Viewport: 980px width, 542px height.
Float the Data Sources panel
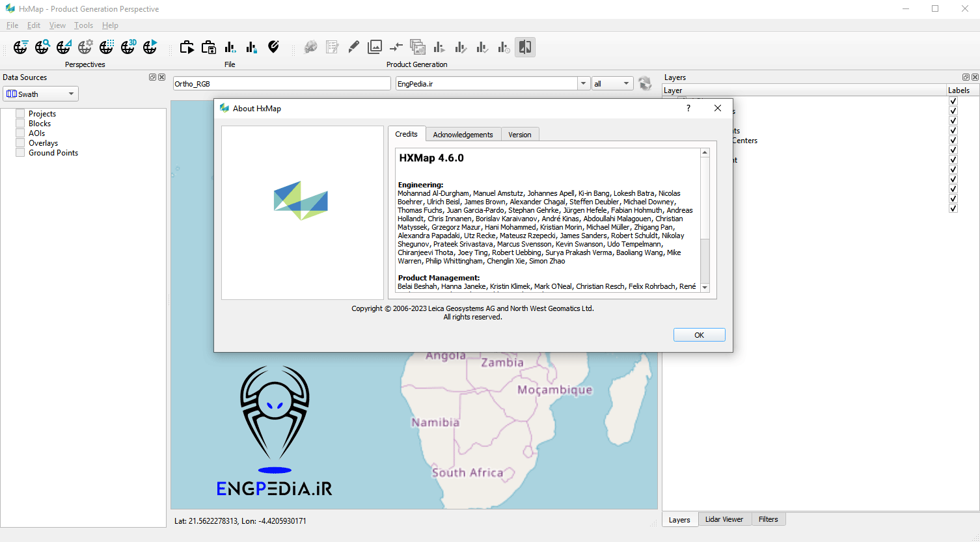point(152,77)
